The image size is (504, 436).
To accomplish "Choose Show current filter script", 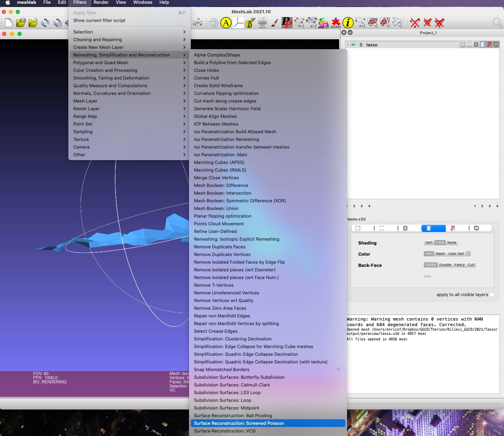I will pos(129,20).
